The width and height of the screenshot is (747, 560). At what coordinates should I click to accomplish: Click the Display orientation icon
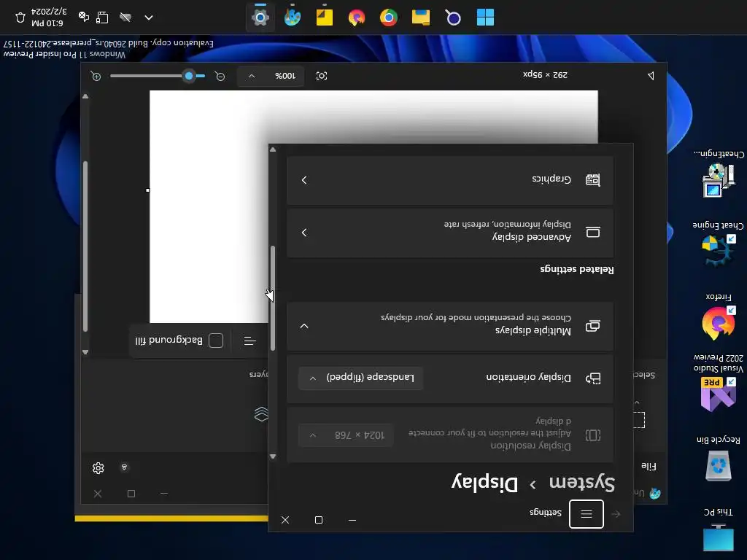point(592,378)
